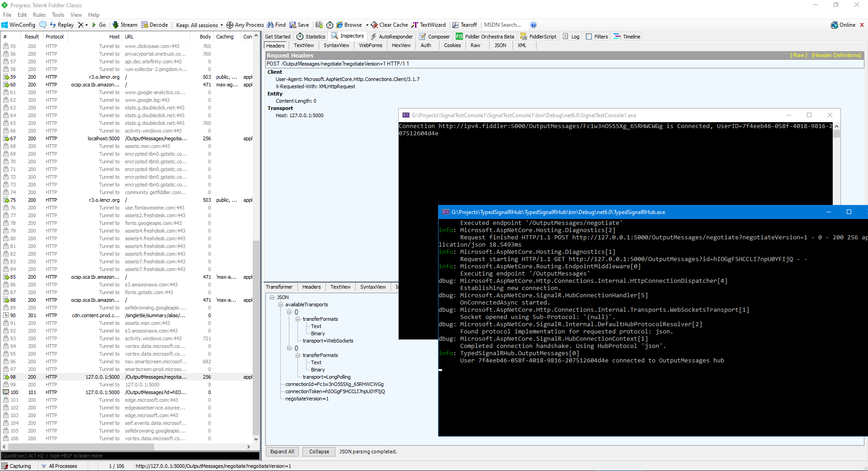
Task: Click the Expand All button
Action: [282, 452]
